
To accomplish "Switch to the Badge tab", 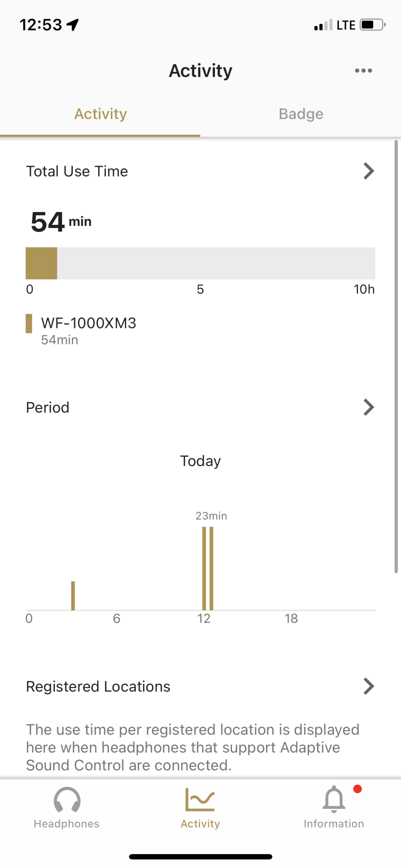I will [301, 114].
